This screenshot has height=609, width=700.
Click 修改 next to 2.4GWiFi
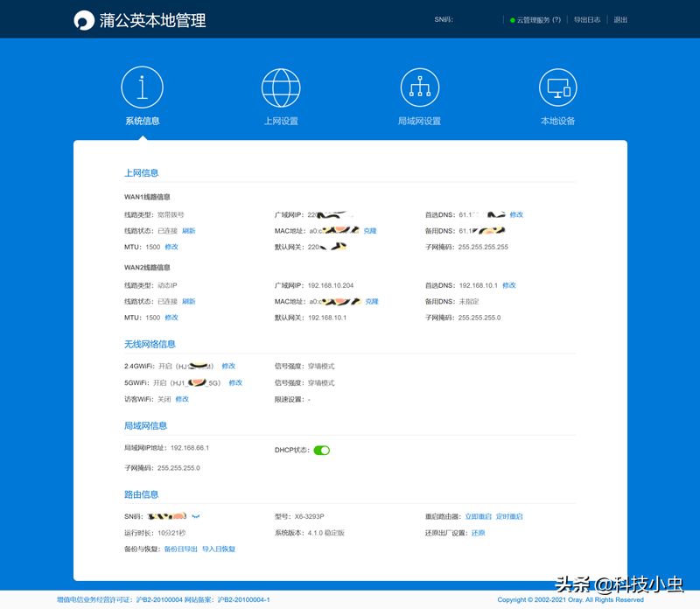click(228, 366)
